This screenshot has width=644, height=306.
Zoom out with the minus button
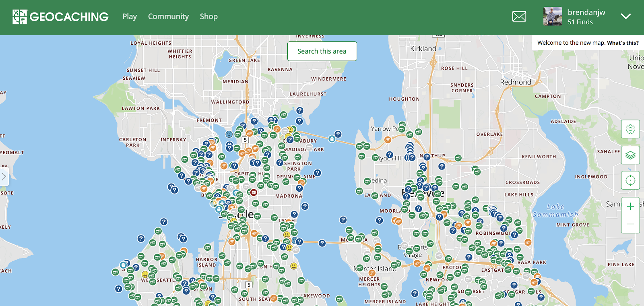pos(630,224)
